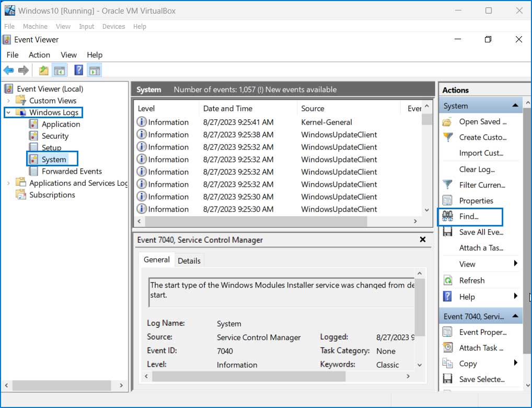Click Filter Current Log funnel icon

pyautogui.click(x=448, y=185)
